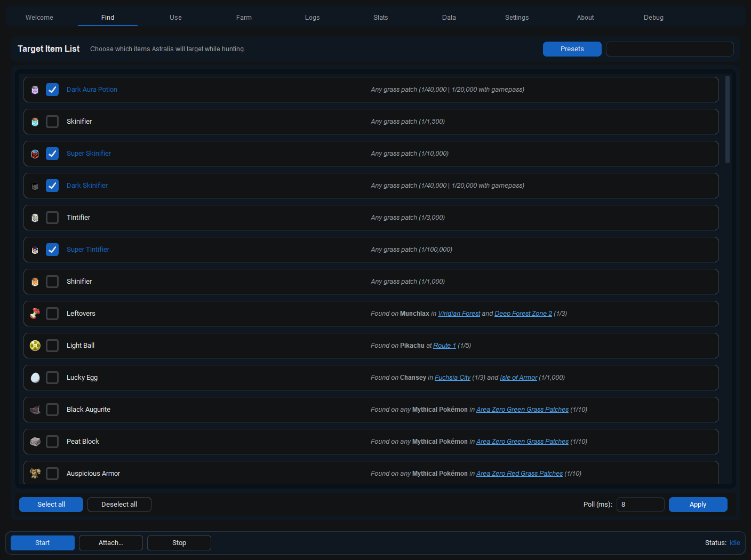Open the Use tab

point(176,18)
